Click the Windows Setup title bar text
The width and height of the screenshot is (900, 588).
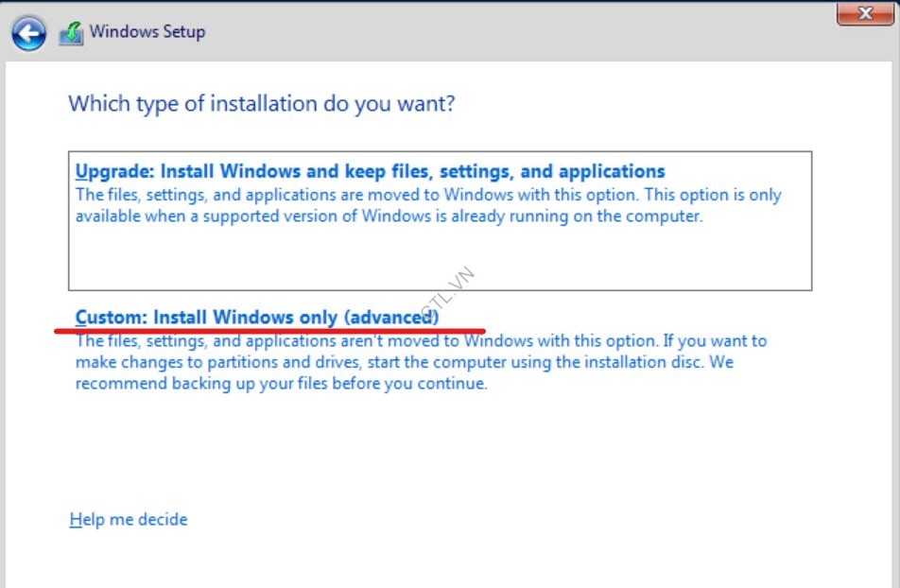point(147,30)
